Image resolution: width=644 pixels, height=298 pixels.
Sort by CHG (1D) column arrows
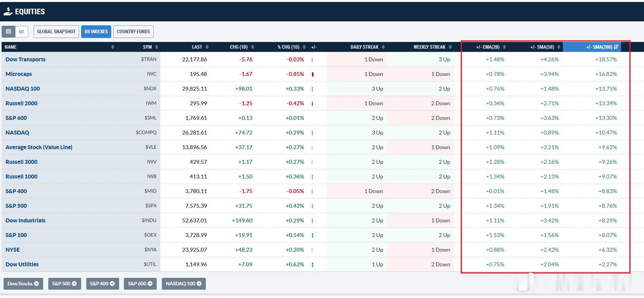253,47
